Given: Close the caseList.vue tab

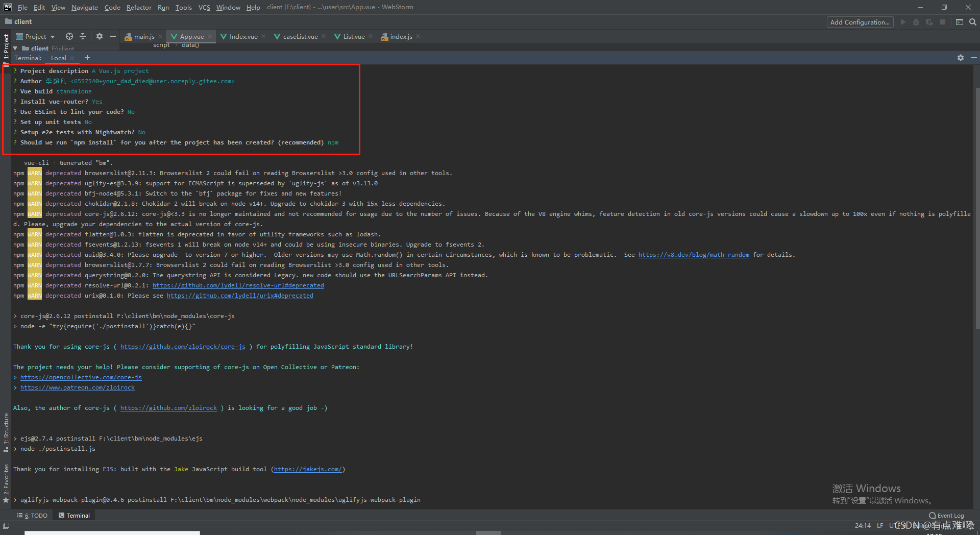Looking at the screenshot, I should [324, 36].
